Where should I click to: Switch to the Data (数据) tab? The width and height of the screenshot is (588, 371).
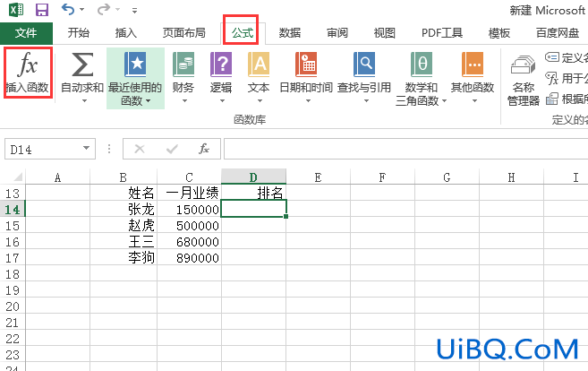click(289, 33)
